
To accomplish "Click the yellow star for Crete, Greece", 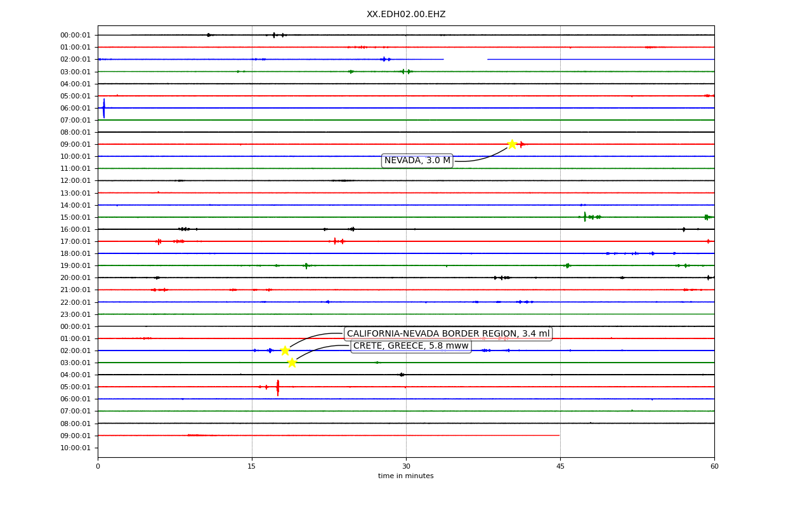I will [x=292, y=363].
